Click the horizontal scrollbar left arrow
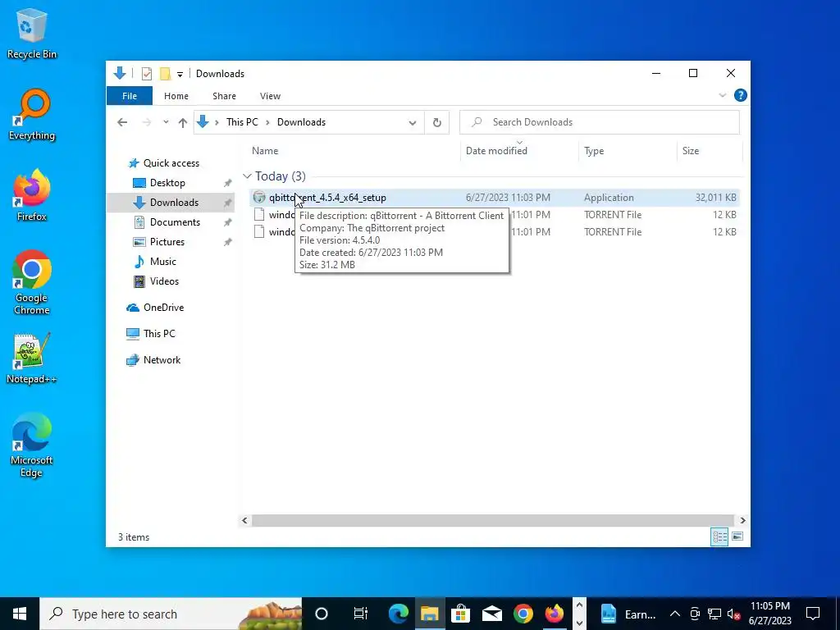Image resolution: width=840 pixels, height=630 pixels. (x=244, y=520)
